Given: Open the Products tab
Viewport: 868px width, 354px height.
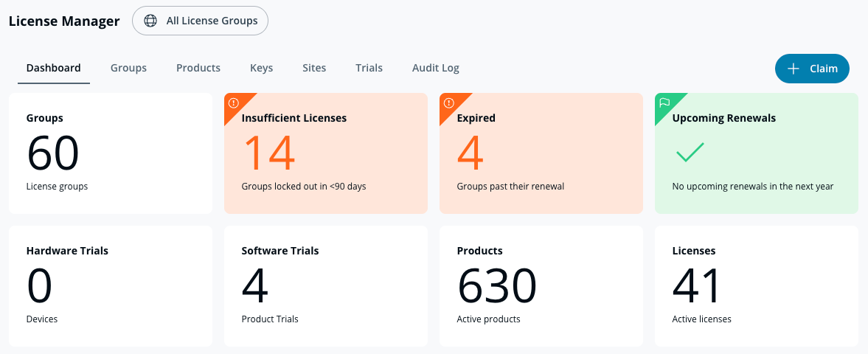Looking at the screenshot, I should tap(198, 68).
